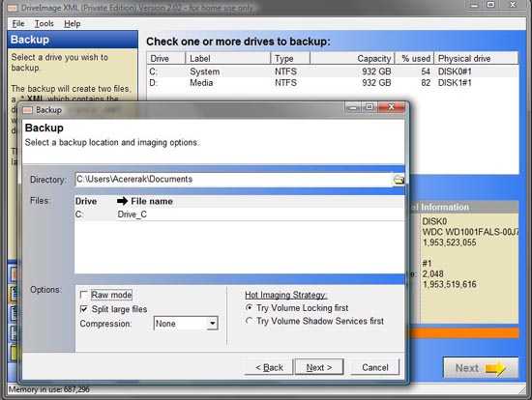Click the Capacity column header
The image size is (532, 400).
pos(352,58)
